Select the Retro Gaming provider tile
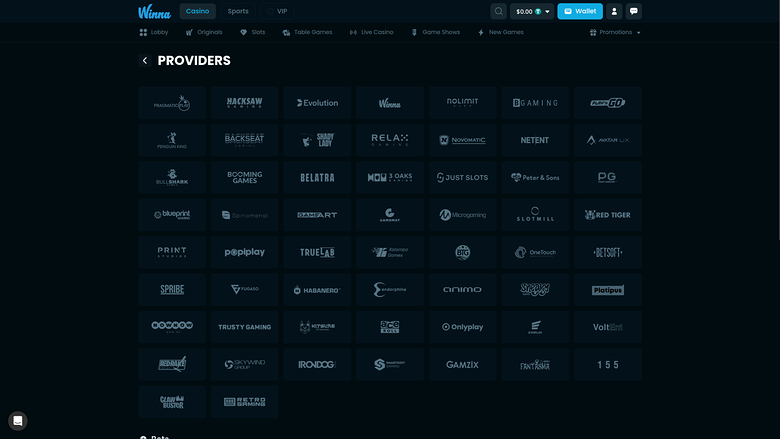 245,402
